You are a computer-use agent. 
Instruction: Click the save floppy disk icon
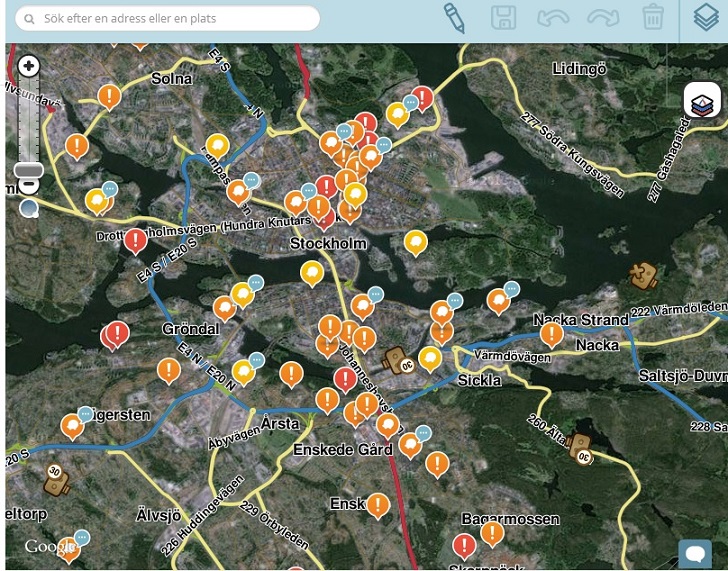pos(504,17)
